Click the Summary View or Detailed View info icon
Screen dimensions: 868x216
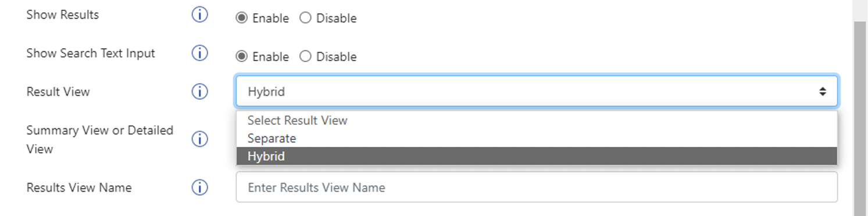click(x=199, y=139)
